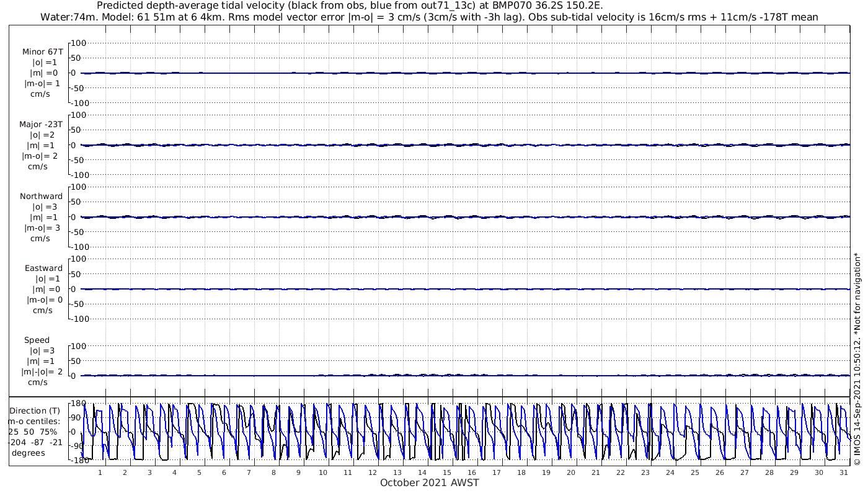Screen dimensions: 868x496
Task: Click the 'October 2021 AWST' axis label
Action: (430, 482)
